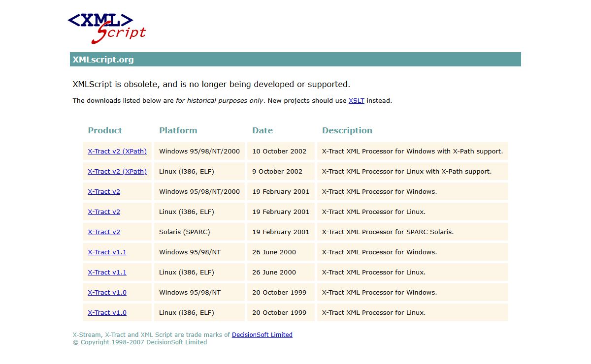Image resolution: width=591 pixels, height=364 pixels.
Task: Select '19 February 2001' in the Windows 95/98/NT/2000 row
Action: coord(281,191)
